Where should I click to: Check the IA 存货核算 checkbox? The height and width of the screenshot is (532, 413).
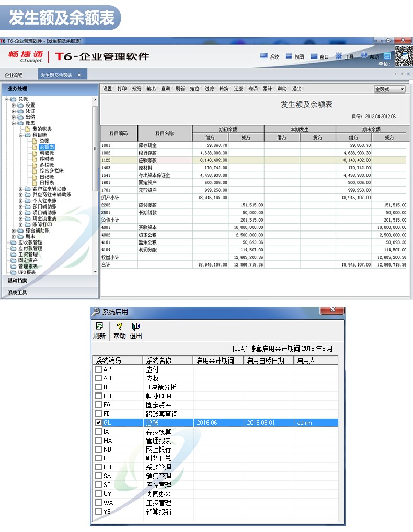(x=98, y=431)
